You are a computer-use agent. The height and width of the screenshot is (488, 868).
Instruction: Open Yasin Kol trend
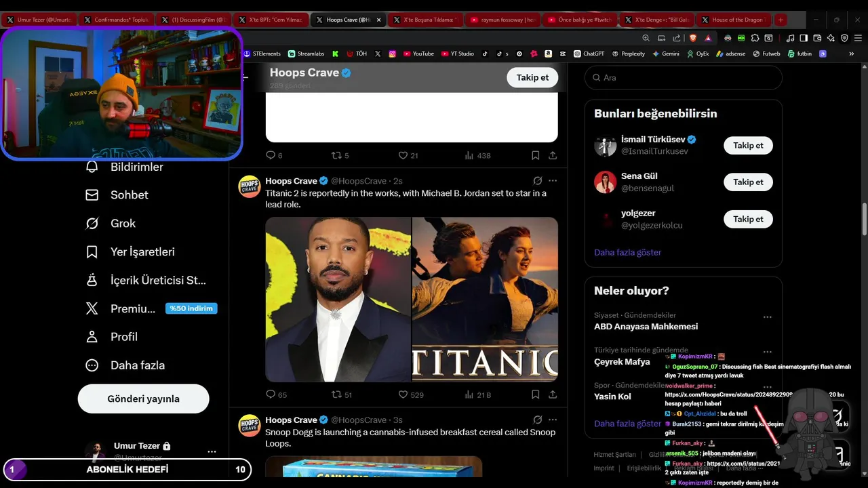(612, 396)
